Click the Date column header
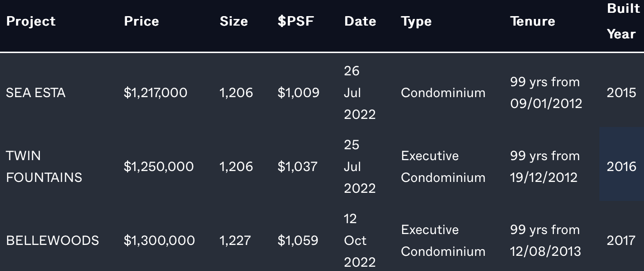The image size is (644, 271). 360,21
